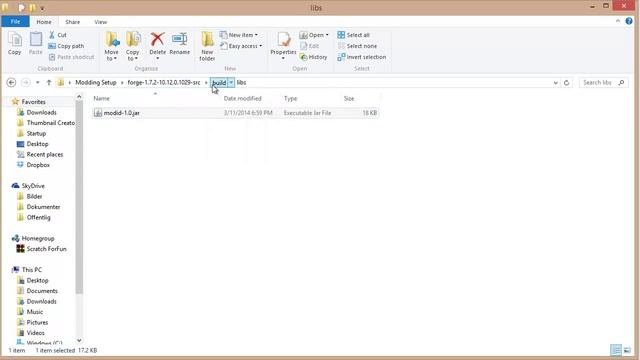640x360 pixels.
Task: Delete the selected file with red X
Action: [x=158, y=45]
